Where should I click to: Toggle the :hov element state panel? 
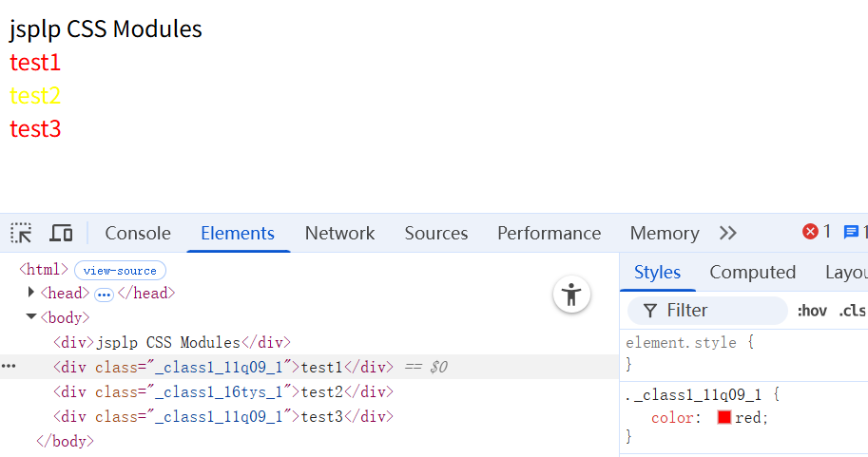(x=812, y=311)
